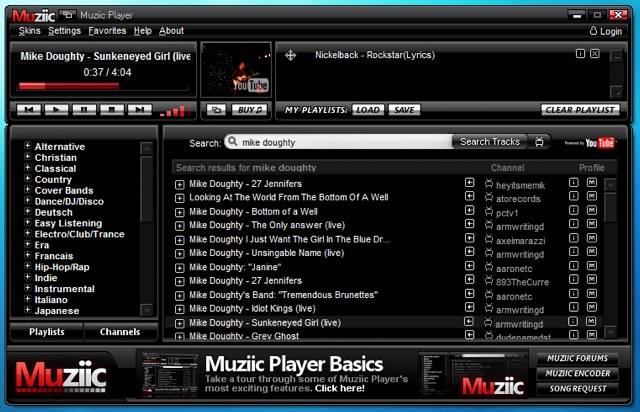640x412 pixels.
Task: Open MUZIIC ENCODER
Action: coord(577,374)
